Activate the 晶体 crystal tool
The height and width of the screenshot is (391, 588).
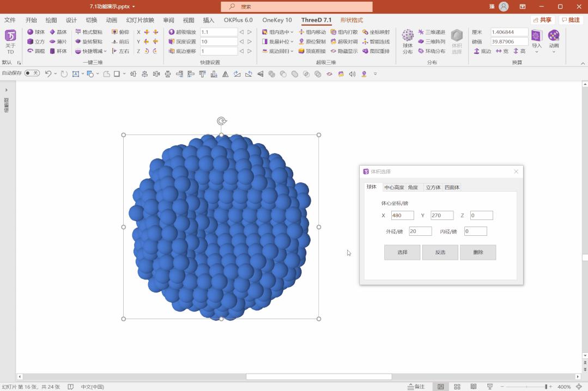(x=60, y=32)
